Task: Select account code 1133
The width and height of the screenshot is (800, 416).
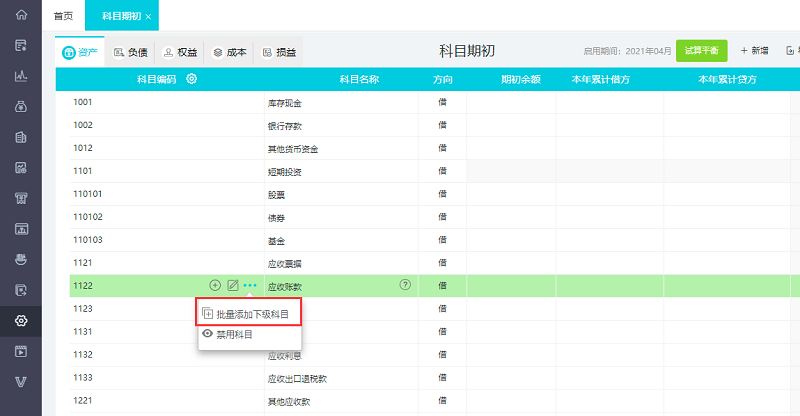Action: (83, 378)
